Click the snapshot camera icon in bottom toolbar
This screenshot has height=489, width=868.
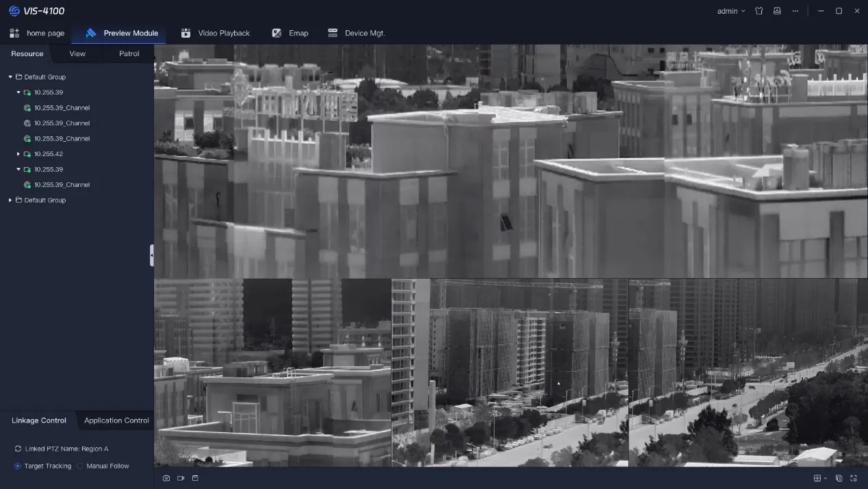tap(166, 478)
